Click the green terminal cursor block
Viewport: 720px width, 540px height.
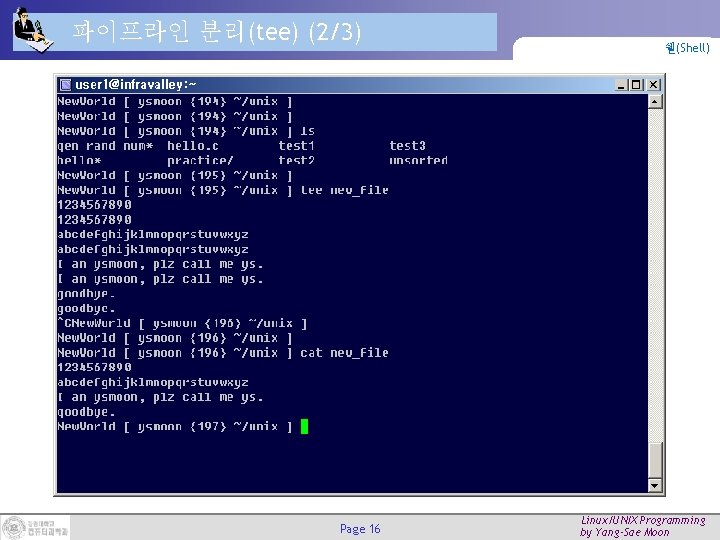[304, 427]
